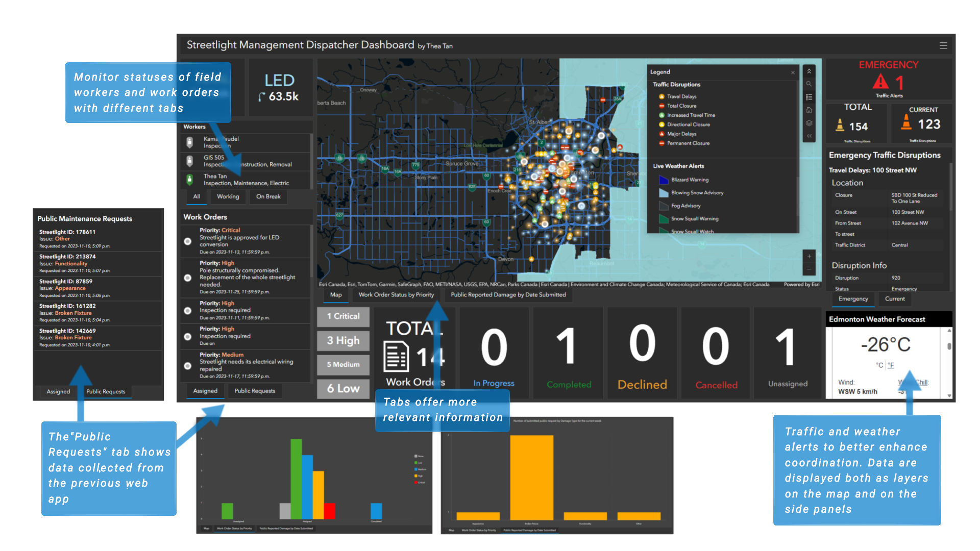Zoom out on the map
Image resolution: width=980 pixels, height=551 pixels.
coord(809,269)
